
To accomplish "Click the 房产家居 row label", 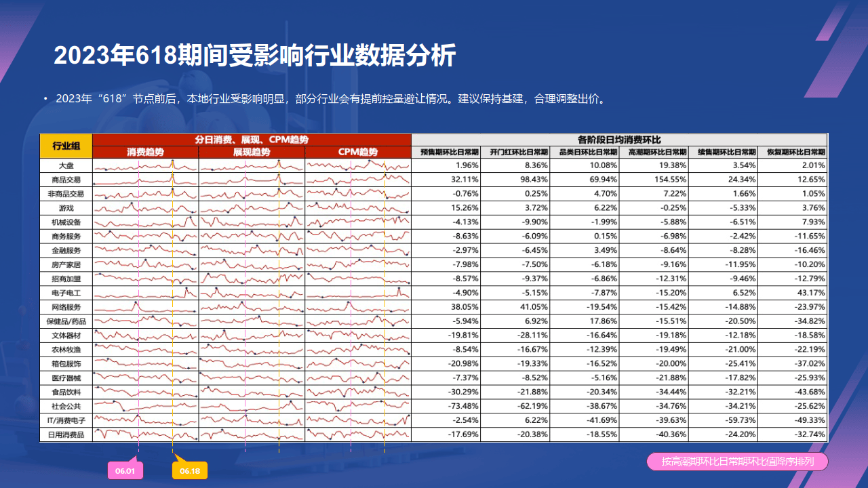I will (x=66, y=264).
